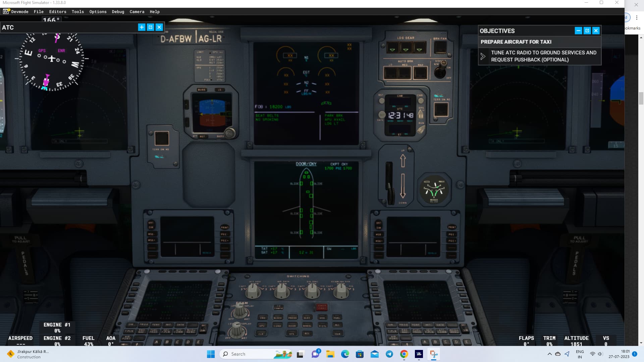Open File Explorer from the taskbar
The image size is (644, 362).
pyautogui.click(x=330, y=354)
